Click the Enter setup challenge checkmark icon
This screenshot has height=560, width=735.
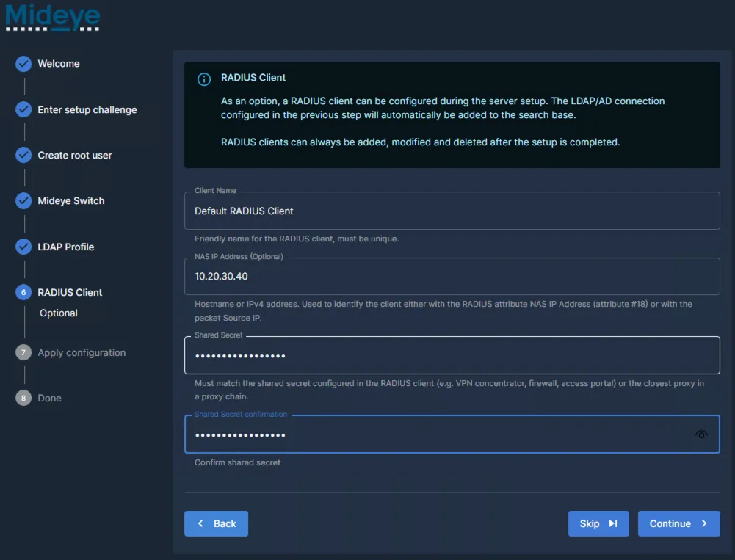click(x=22, y=110)
